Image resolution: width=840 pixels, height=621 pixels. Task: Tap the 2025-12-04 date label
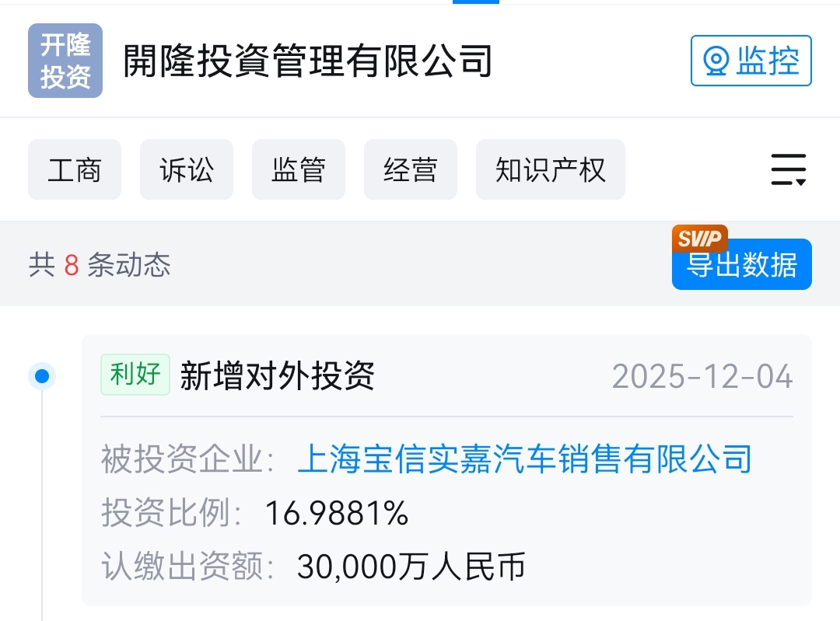pos(702,376)
